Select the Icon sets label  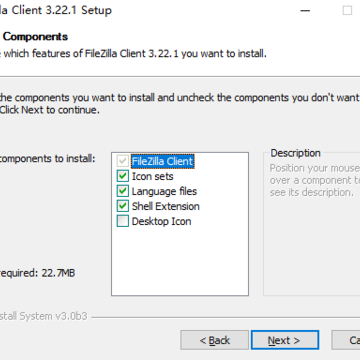tap(153, 176)
